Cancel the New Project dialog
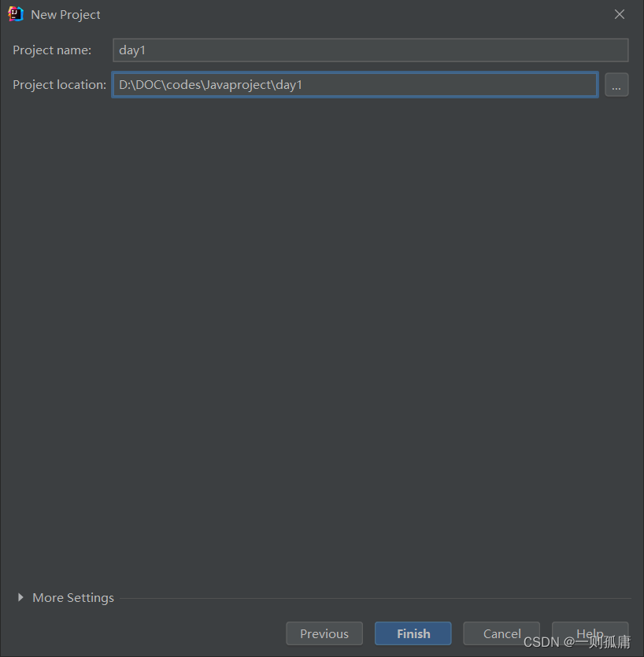Viewport: 644px width, 657px height. 502,633
